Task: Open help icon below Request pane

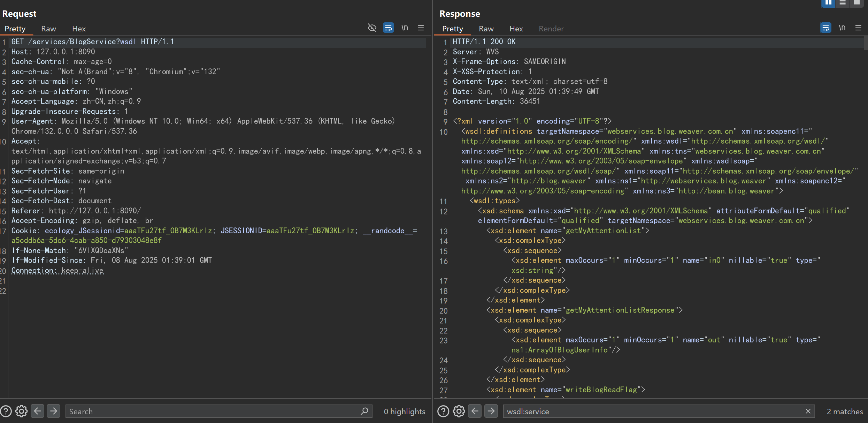Action: (6, 411)
